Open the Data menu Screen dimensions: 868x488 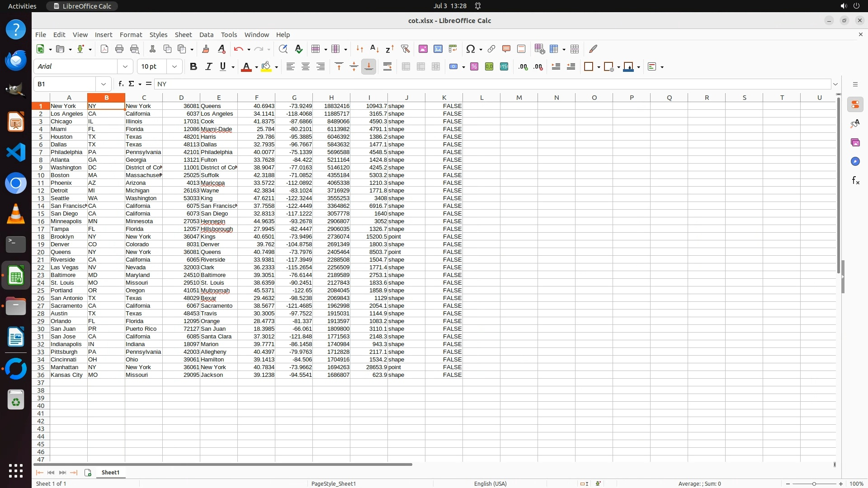(206, 35)
